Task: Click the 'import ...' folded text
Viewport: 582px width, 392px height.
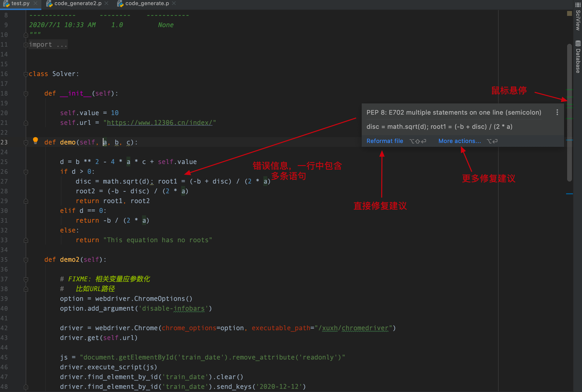Action: (x=48, y=44)
